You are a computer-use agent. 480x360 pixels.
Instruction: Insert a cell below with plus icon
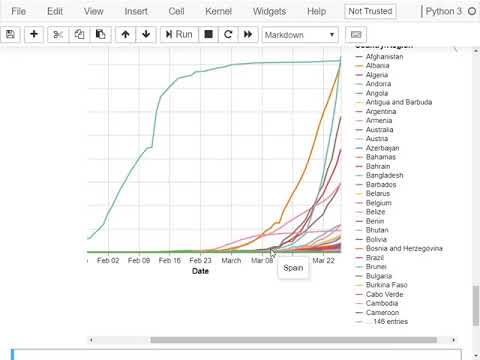point(34,34)
